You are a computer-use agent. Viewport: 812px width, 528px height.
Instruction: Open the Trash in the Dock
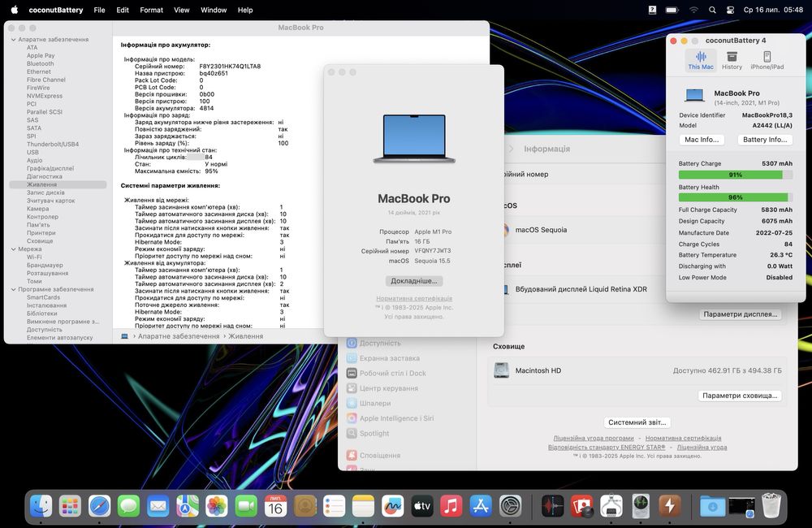click(771, 506)
